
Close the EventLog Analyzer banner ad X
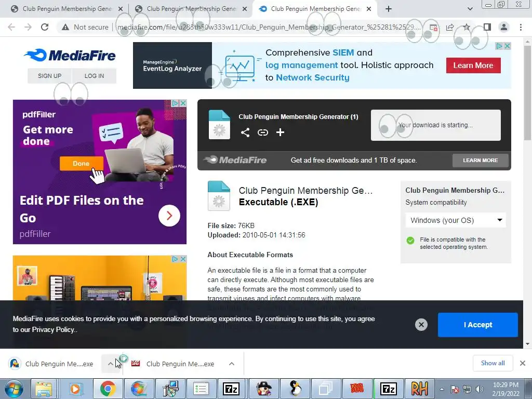pos(507,46)
